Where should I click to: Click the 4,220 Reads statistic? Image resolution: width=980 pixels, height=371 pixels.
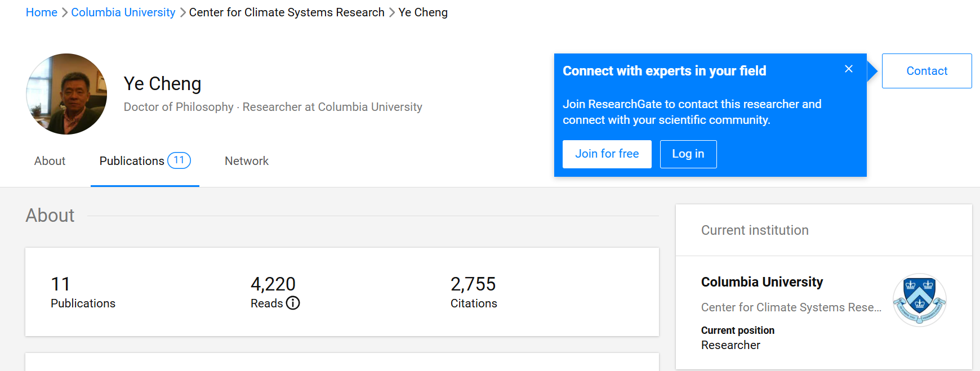[273, 284]
